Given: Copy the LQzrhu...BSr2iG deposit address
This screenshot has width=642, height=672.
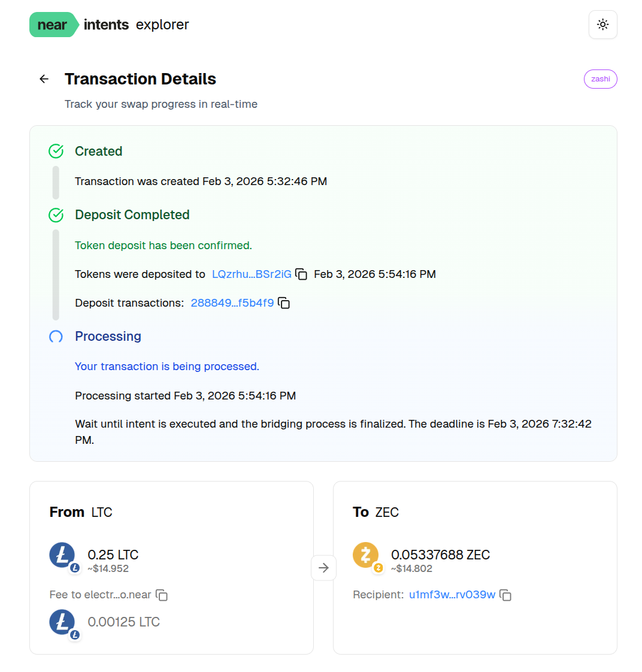Looking at the screenshot, I should pyautogui.click(x=302, y=274).
